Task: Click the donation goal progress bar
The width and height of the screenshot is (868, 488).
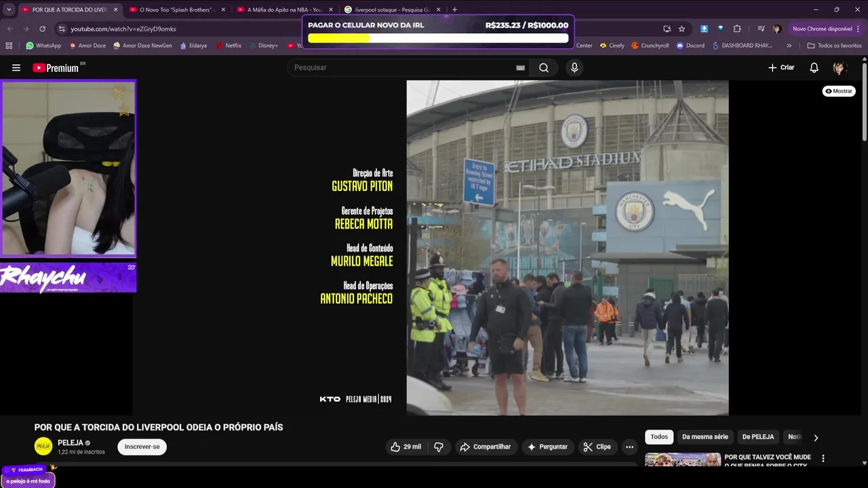Action: click(438, 38)
